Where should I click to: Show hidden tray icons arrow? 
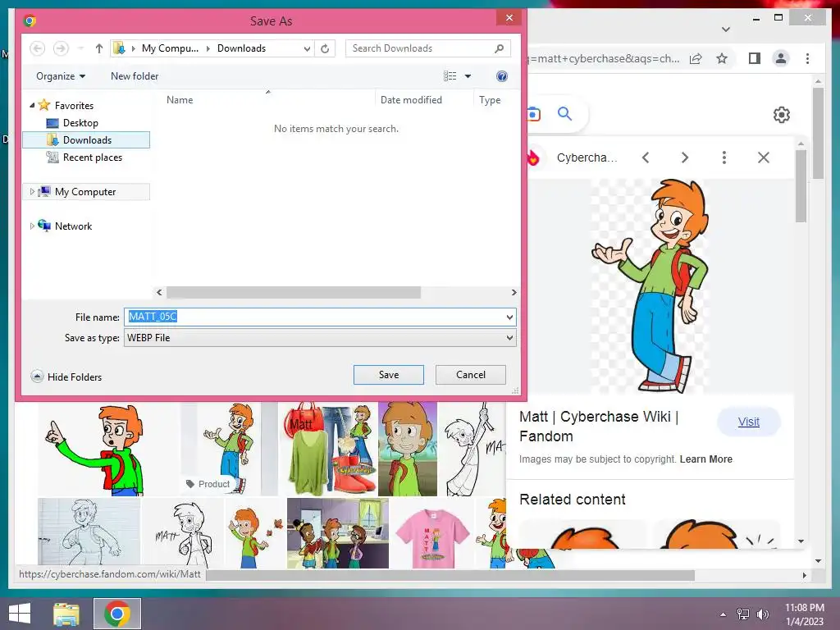pos(724,614)
